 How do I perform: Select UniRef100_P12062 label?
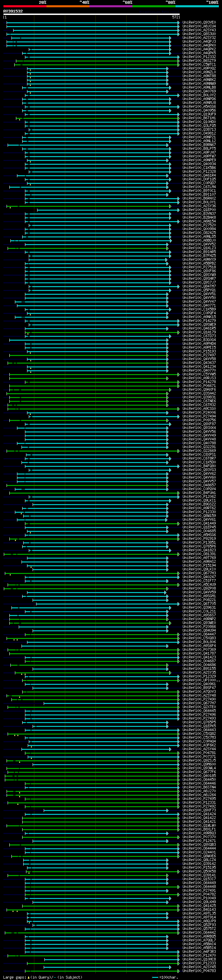click(199, 497)
